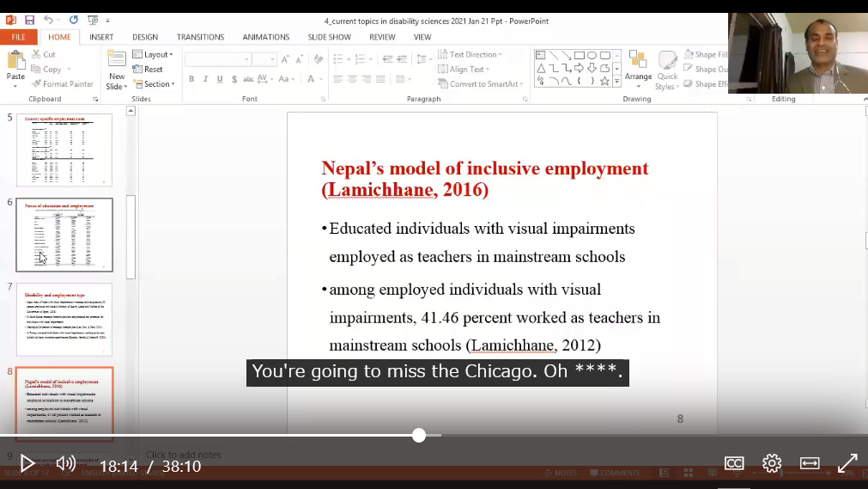Play the video
868x489 pixels.
coord(27,463)
